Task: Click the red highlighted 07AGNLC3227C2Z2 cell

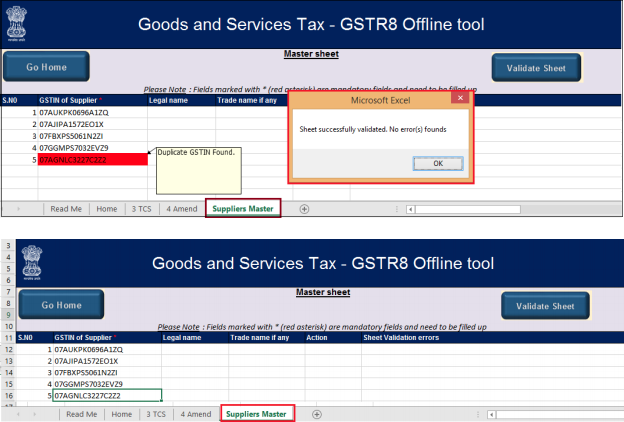Action: click(x=93, y=160)
